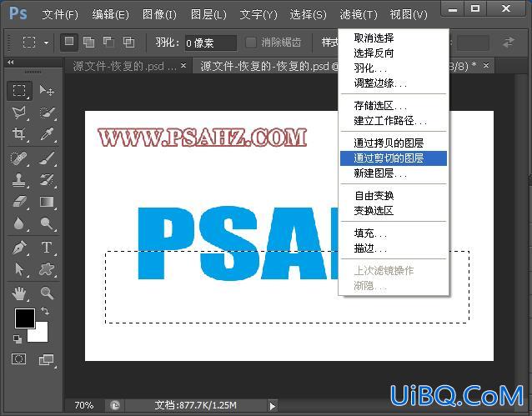Image resolution: width=532 pixels, height=416 pixels.
Task: Choose 建立工作路径... from context menu
Action: [x=394, y=120]
